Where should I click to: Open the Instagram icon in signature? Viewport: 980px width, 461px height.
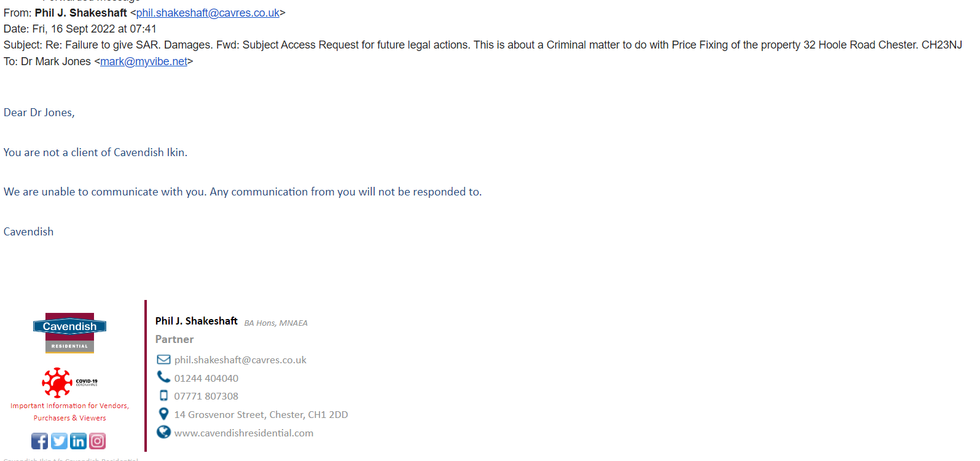[x=97, y=441]
